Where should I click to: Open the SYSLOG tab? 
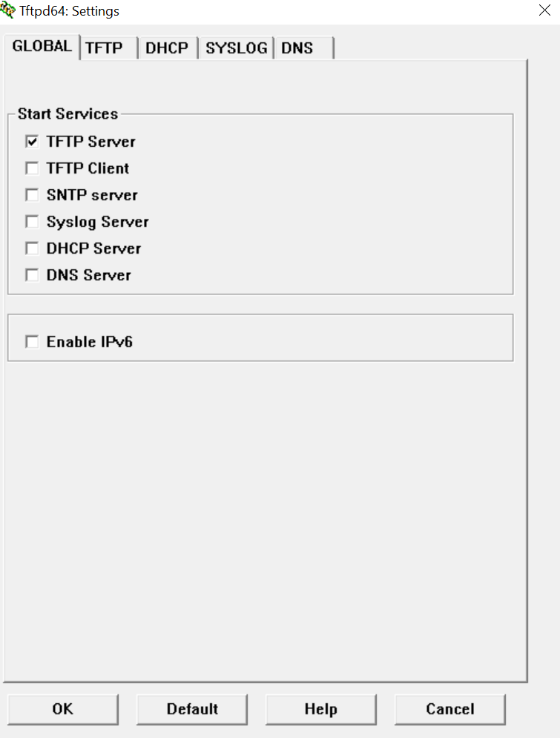(236, 48)
